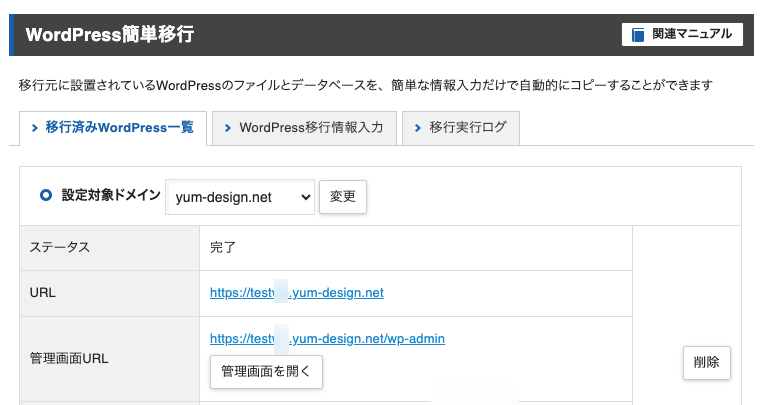This screenshot has width=763, height=405.
Task: Click chevron icon on 移行済みWordPress一覧 tab
Action: 35,128
